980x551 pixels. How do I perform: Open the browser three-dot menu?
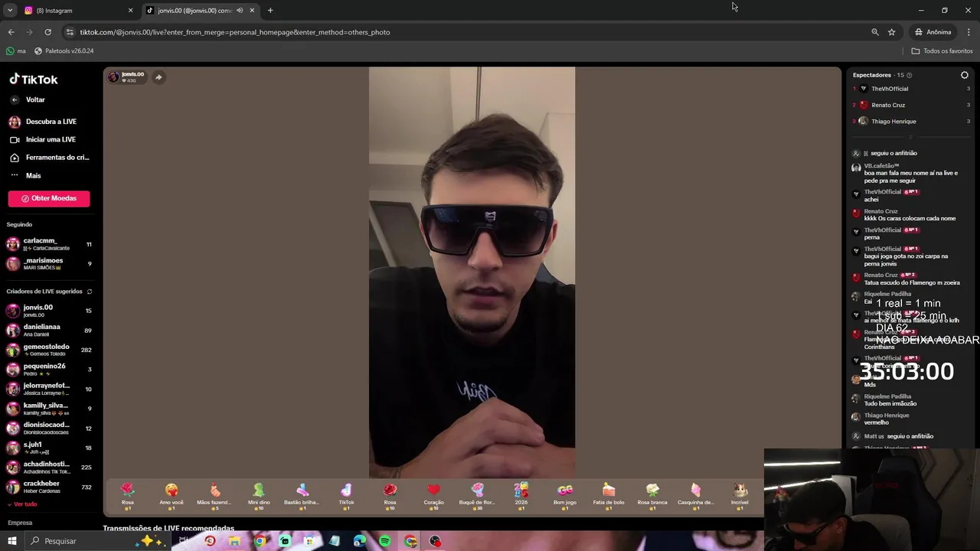(969, 32)
